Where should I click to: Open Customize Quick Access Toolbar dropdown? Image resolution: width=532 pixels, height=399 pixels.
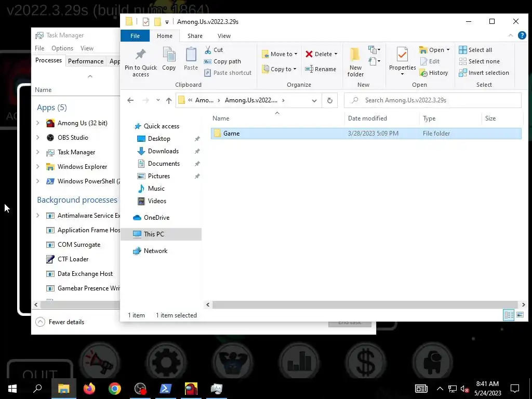167,22
